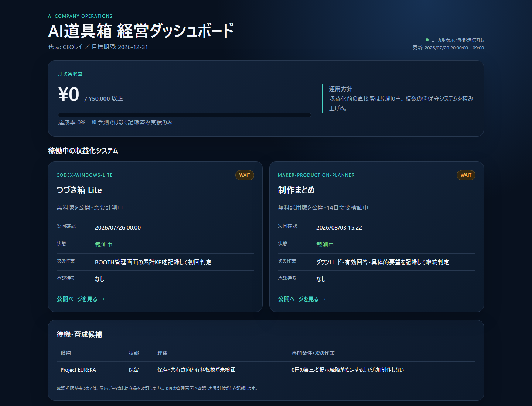The height and width of the screenshot is (406, 532).
Task: Click the monthly revenue progress bar
Action: coord(185,115)
